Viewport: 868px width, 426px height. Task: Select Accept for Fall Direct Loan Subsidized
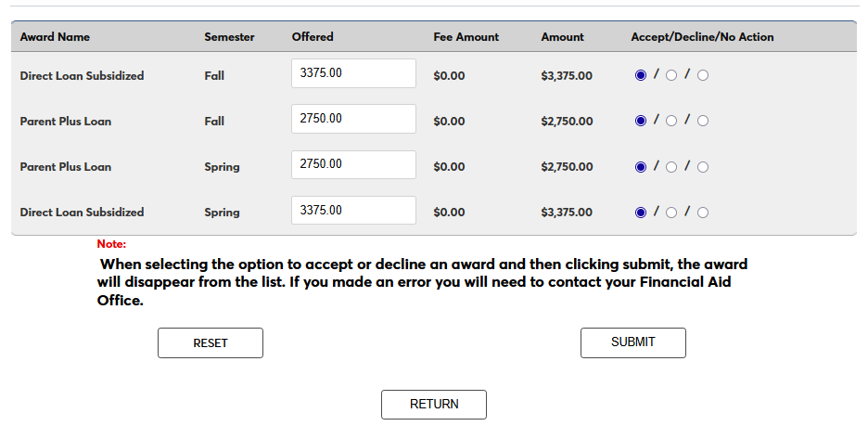point(641,76)
